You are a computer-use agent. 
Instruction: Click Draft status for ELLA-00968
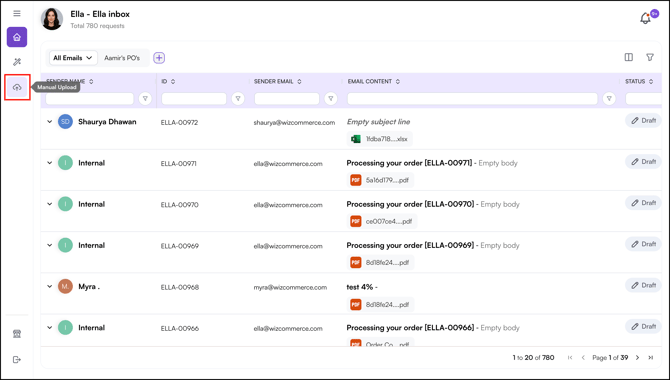click(643, 285)
